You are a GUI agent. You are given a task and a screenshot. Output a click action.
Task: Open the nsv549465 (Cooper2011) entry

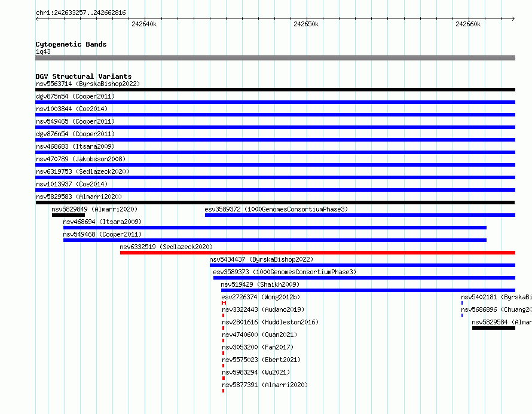tap(75, 121)
